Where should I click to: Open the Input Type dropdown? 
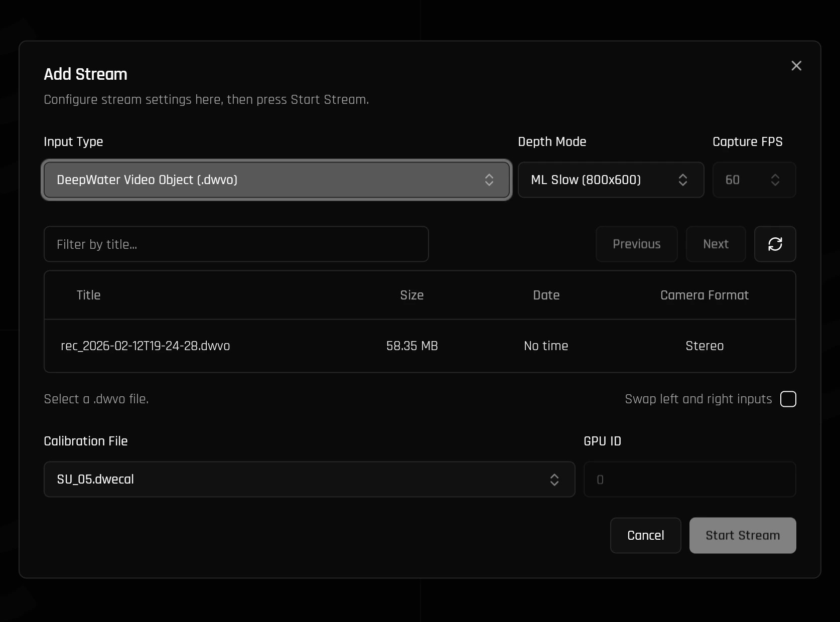pos(276,180)
